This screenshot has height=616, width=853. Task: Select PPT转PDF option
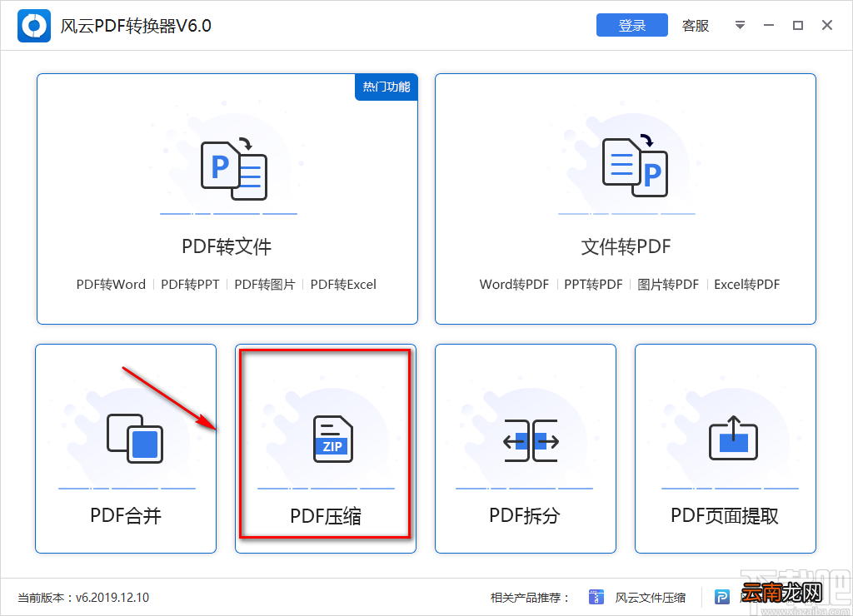(x=593, y=285)
